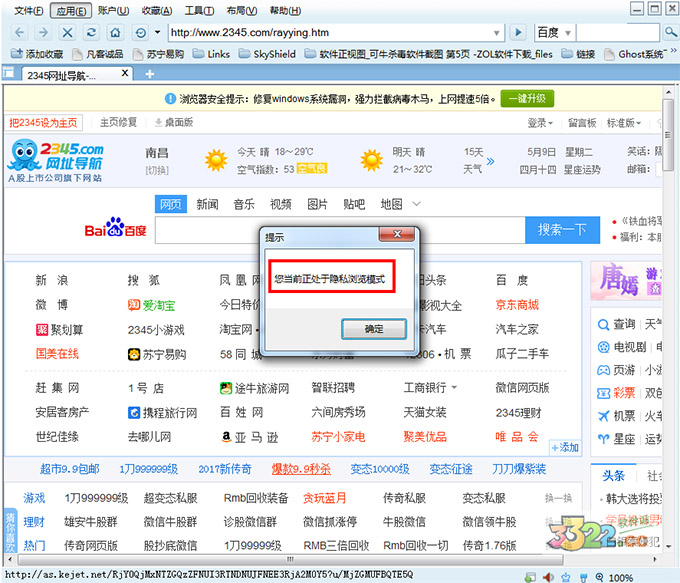Expand the 工商银行 dropdown arrow
This screenshot has height=583, width=680.
(x=454, y=387)
